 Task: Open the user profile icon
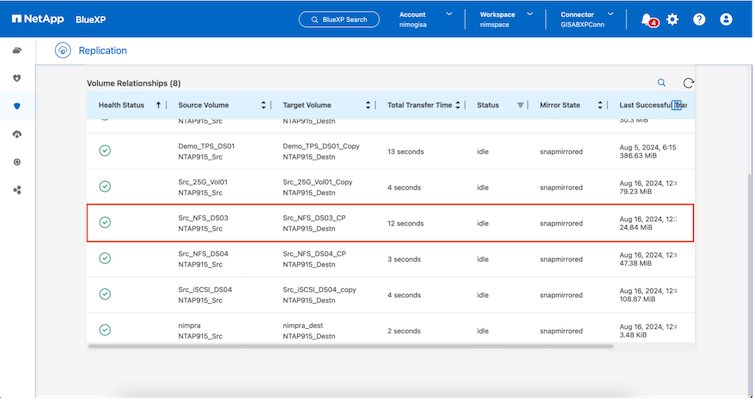pos(725,19)
